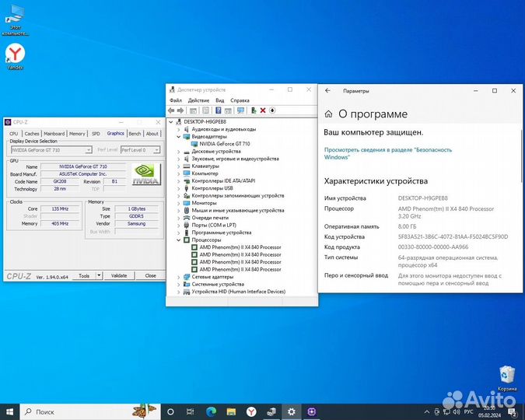Click the Tools button in CPU-Z
This screenshot has height=420, width=525.
[x=84, y=275]
